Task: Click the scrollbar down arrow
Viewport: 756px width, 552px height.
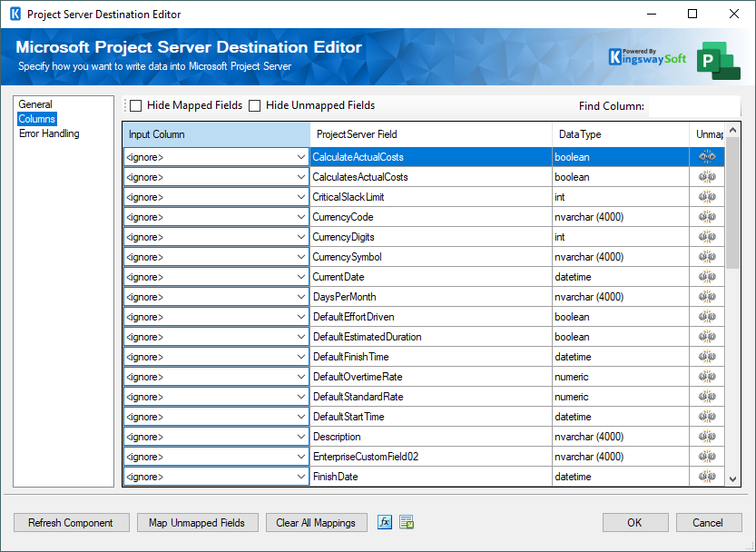Action: (733, 479)
